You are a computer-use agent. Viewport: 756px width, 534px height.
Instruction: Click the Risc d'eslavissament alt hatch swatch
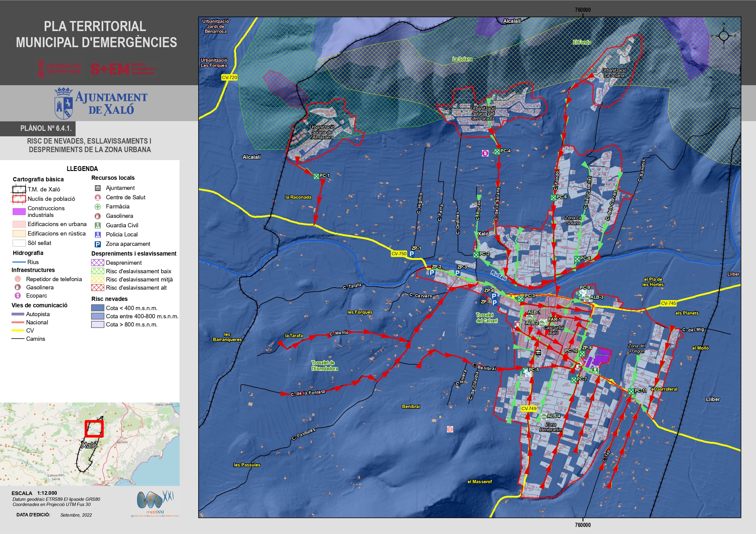coord(97,288)
